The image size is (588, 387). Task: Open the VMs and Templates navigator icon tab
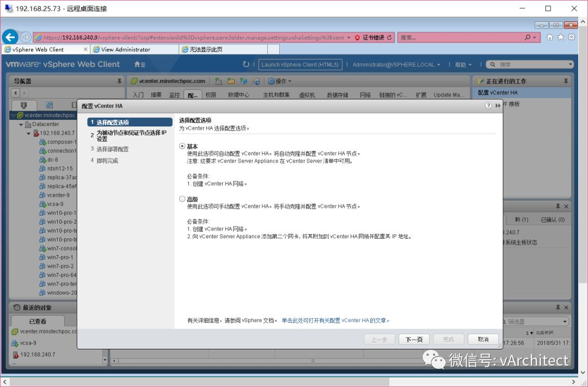[49, 105]
